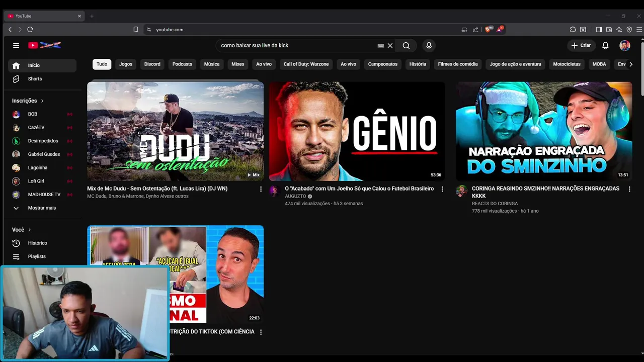Click the share page icon
The width and height of the screenshot is (644, 362).
tap(475, 30)
